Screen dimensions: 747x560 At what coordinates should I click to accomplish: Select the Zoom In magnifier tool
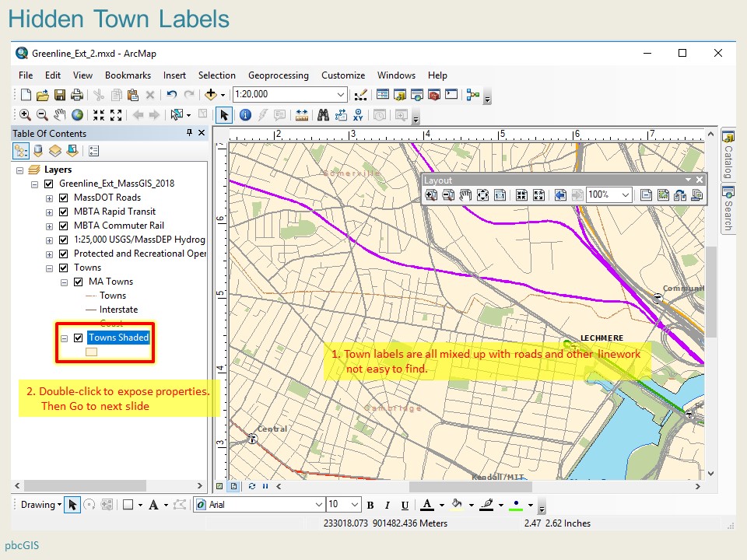pyautogui.click(x=25, y=115)
